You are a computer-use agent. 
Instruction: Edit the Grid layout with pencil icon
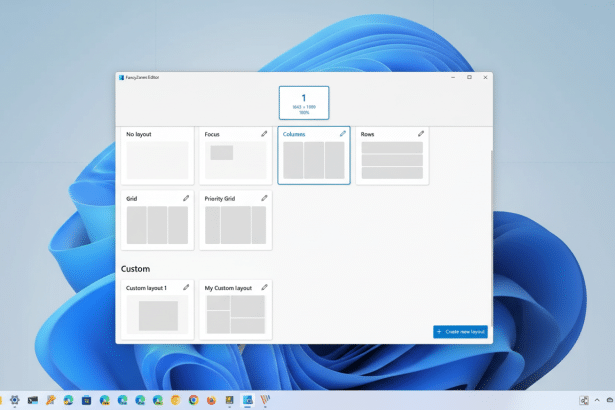186,198
